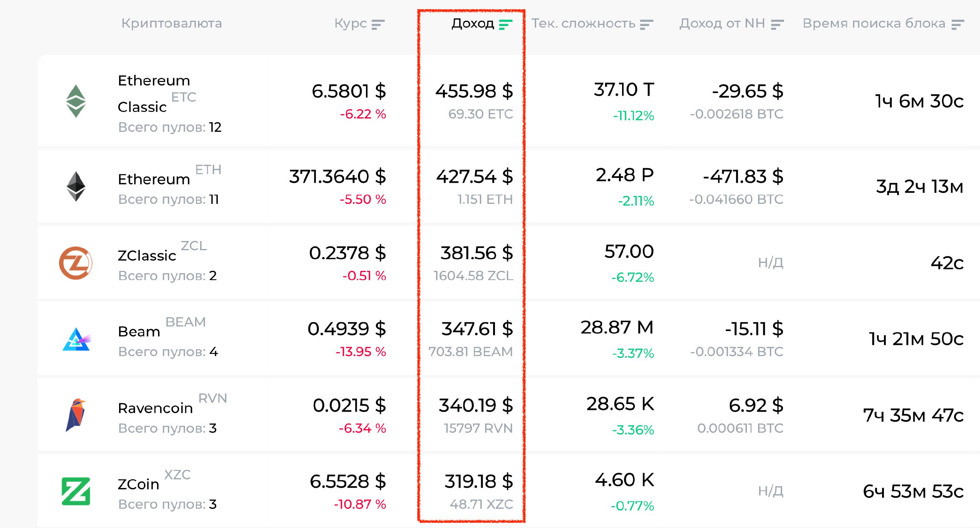Click the block time 7ч 35м 47с
The image size is (980, 528).
pos(913,415)
